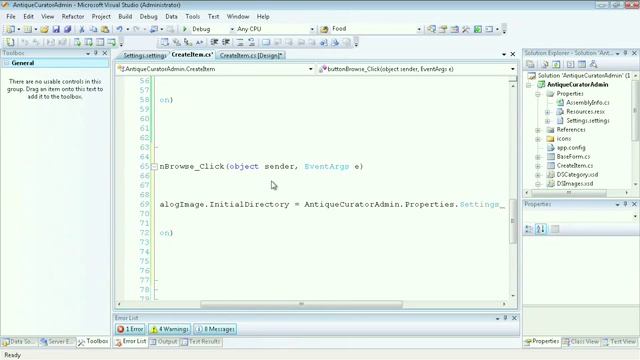Switch to the Class View tab
Screen dimensions: 640x360
581,342
